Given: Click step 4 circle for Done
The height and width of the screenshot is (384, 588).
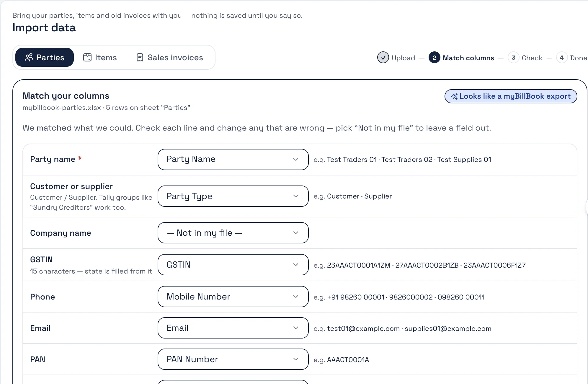Looking at the screenshot, I should tap(562, 58).
